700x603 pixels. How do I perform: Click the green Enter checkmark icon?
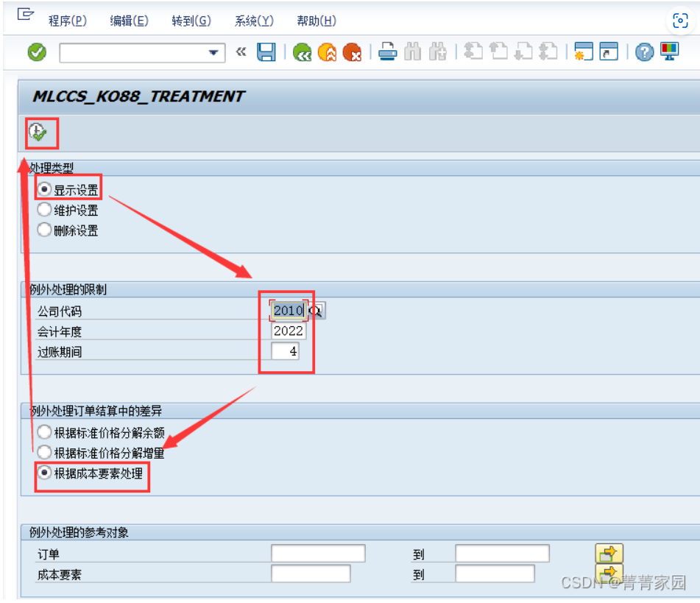click(x=37, y=52)
